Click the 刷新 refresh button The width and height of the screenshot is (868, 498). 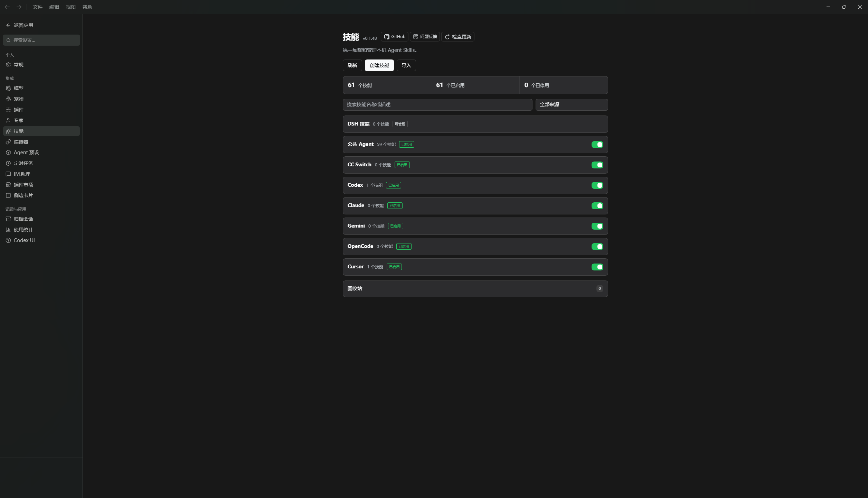(352, 65)
